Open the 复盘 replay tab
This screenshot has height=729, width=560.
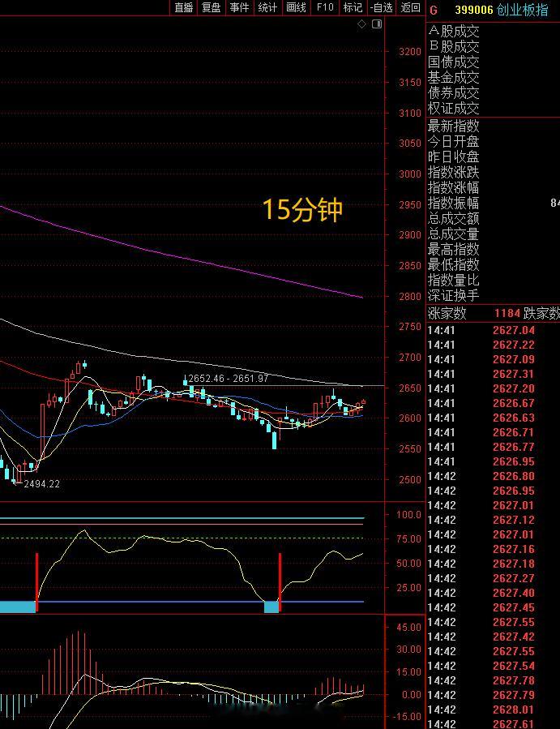click(x=212, y=8)
